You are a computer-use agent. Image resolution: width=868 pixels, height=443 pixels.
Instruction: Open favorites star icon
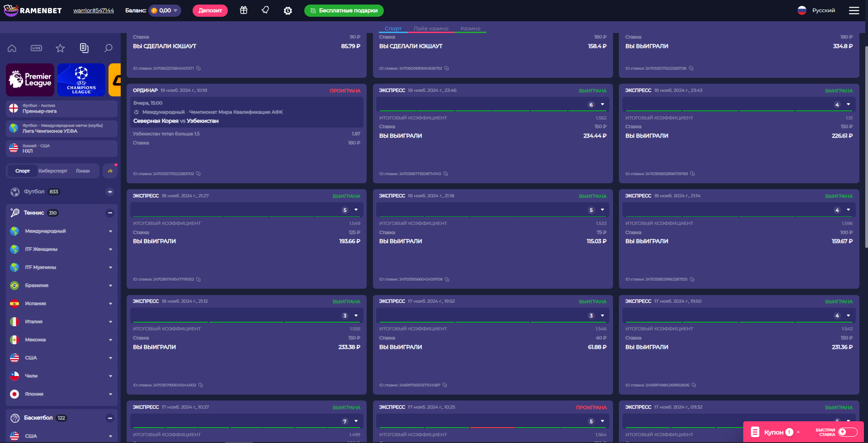coord(60,48)
